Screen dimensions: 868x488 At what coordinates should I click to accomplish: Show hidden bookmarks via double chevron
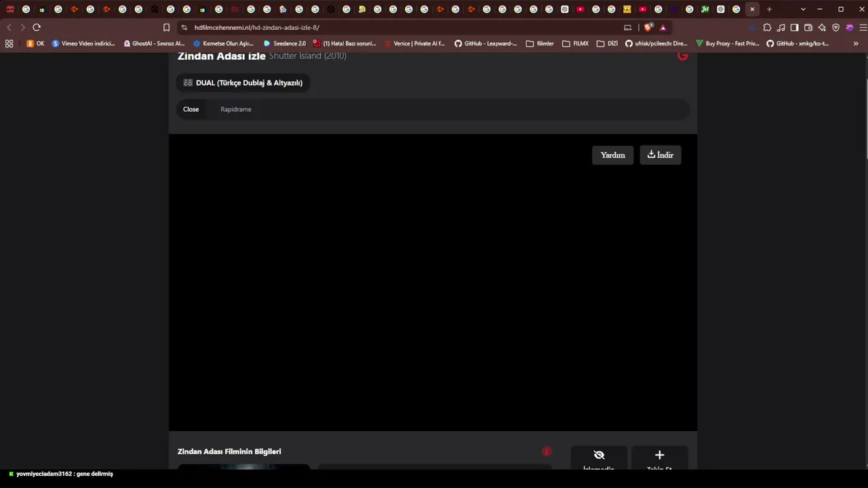856,43
